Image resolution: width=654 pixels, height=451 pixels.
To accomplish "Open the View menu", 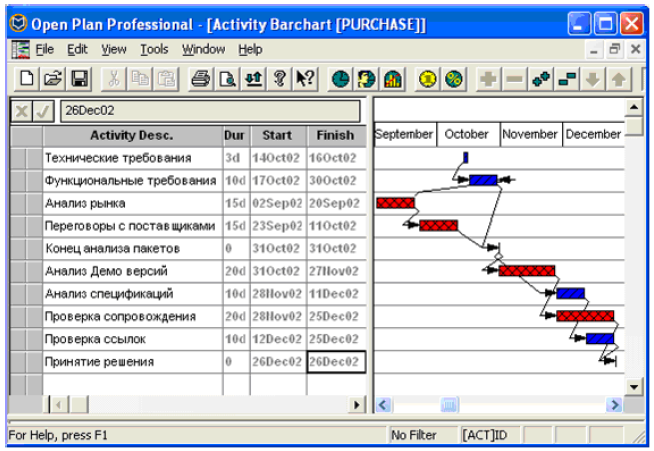I will click(113, 49).
